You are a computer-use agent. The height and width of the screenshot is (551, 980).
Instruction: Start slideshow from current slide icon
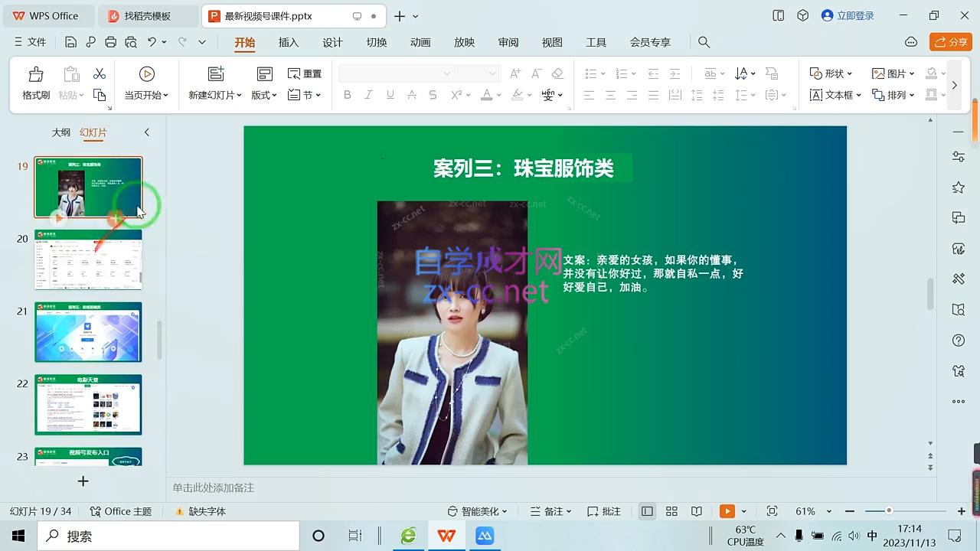click(146, 74)
